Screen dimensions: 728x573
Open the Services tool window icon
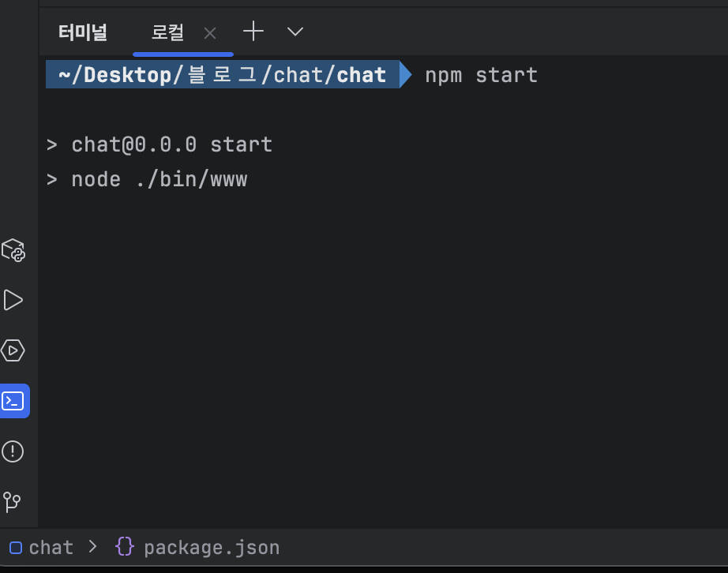[14, 350]
